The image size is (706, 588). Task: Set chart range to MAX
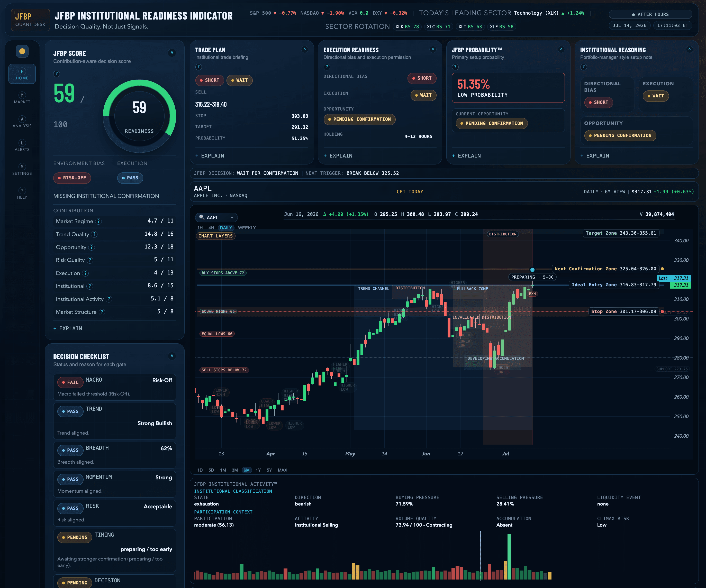(x=282, y=470)
